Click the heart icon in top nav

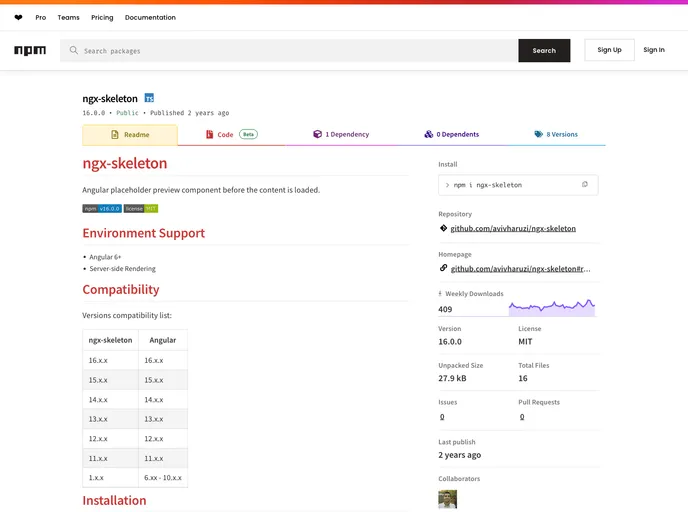pyautogui.click(x=18, y=18)
